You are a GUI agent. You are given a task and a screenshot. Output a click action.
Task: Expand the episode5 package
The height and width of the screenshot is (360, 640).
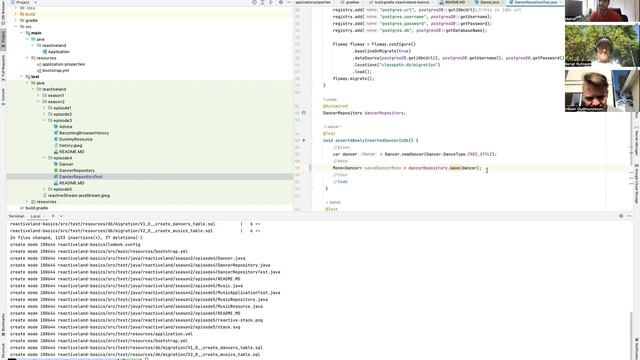pyautogui.click(x=44, y=189)
